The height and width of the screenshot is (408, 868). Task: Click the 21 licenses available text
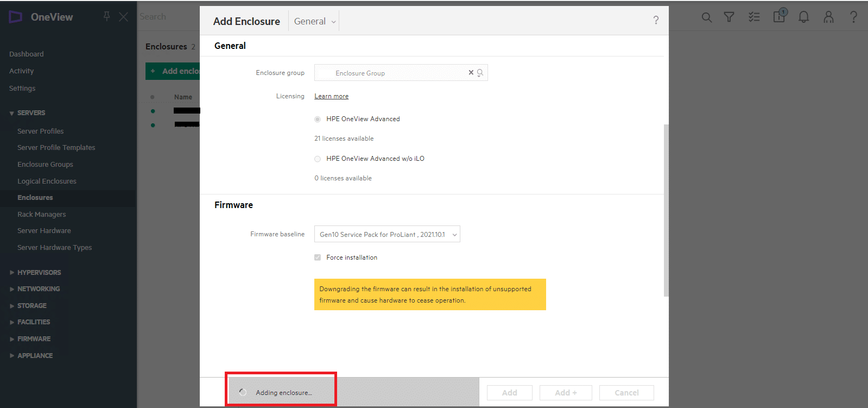[x=344, y=139]
